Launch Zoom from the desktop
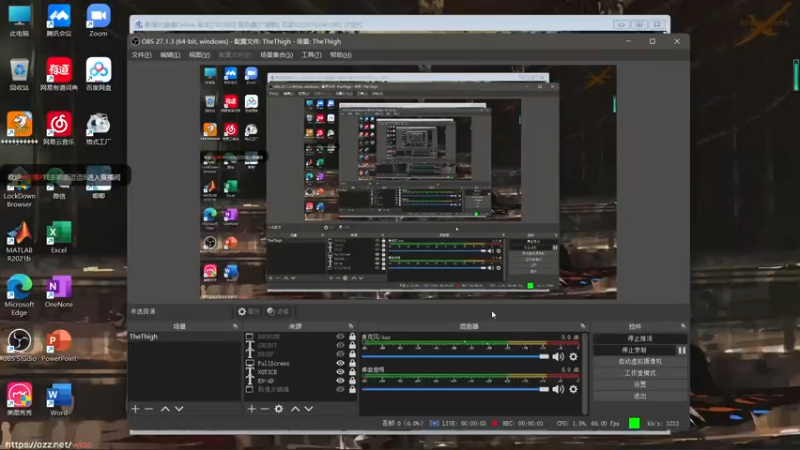 (x=98, y=20)
